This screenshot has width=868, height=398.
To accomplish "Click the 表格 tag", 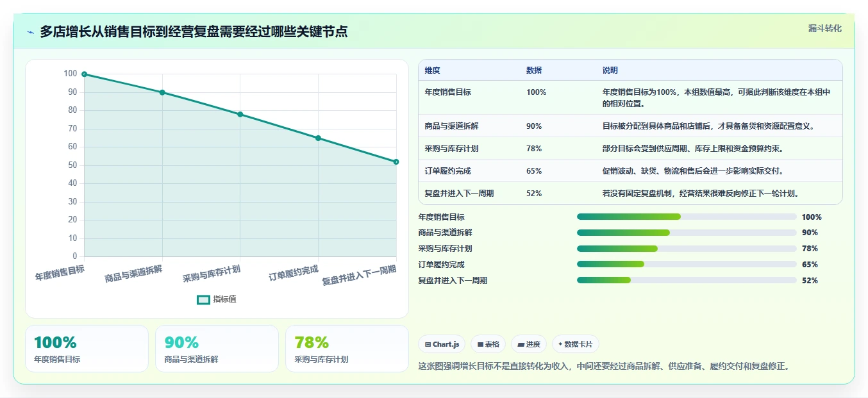I will pos(488,344).
